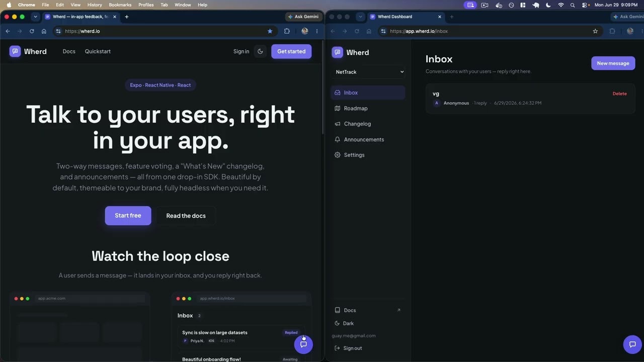Bookmark the dashboard page with star icon
This screenshot has width=644, height=362.
tap(595, 31)
